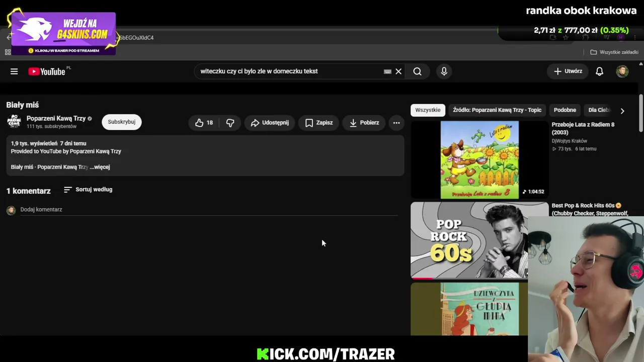Dislike the Biały miś video
Screen dimensions: 644x362
230,123
